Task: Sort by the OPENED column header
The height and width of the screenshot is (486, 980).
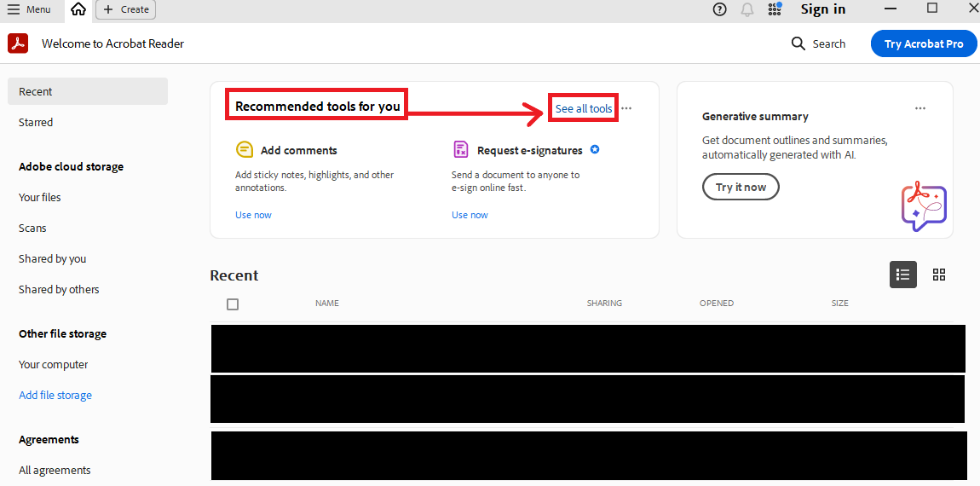Action: pos(716,303)
